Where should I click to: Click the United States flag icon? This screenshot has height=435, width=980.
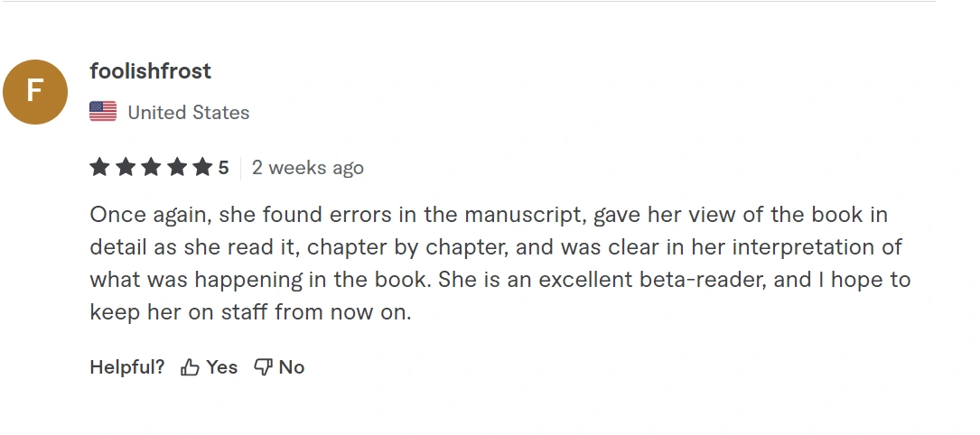tap(103, 112)
